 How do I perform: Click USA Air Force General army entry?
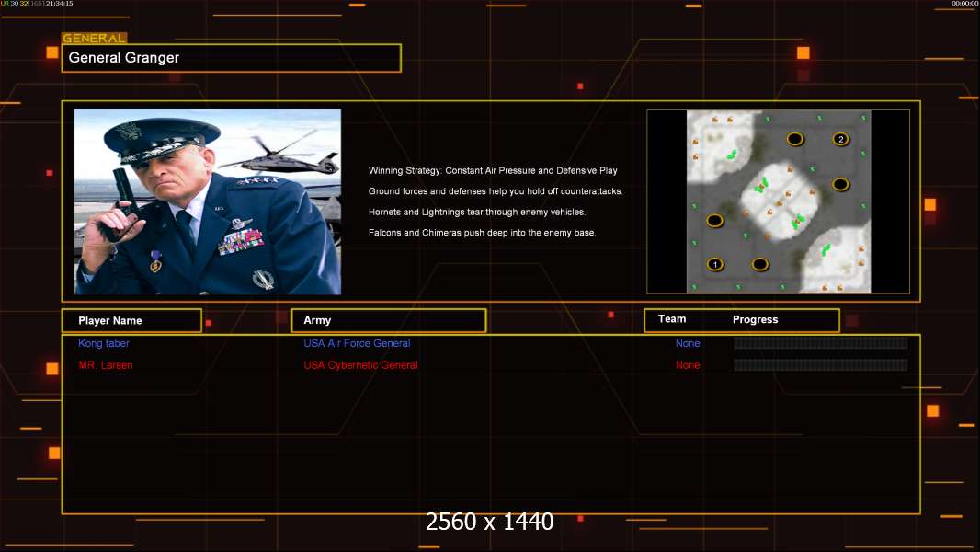coord(357,343)
